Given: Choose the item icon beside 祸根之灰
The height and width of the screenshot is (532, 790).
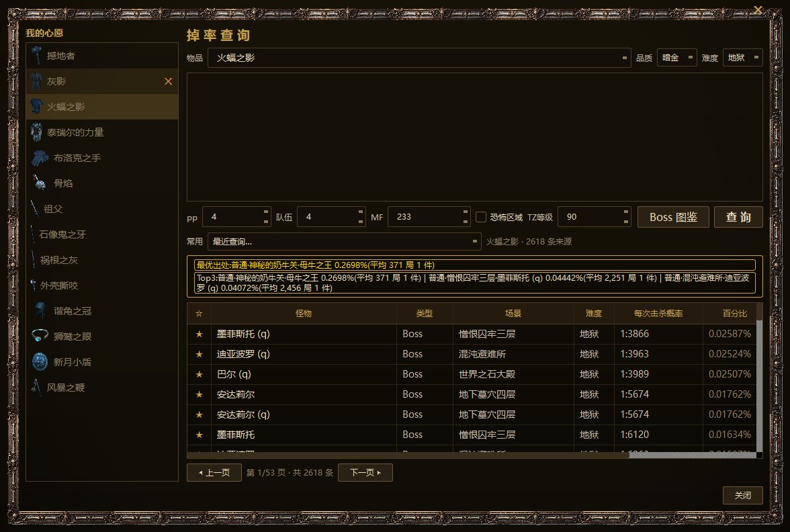Looking at the screenshot, I should (34, 260).
